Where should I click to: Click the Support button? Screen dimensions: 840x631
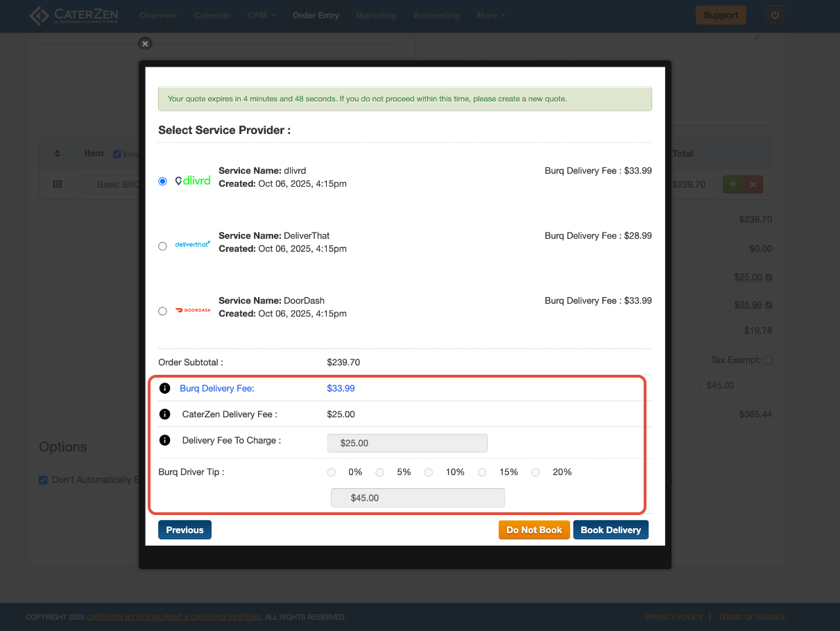click(721, 15)
